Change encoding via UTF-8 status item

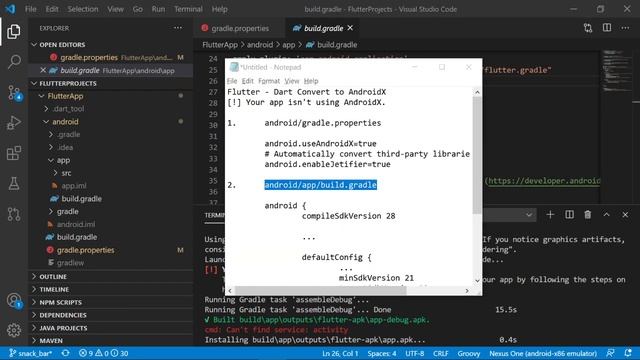[x=415, y=353]
